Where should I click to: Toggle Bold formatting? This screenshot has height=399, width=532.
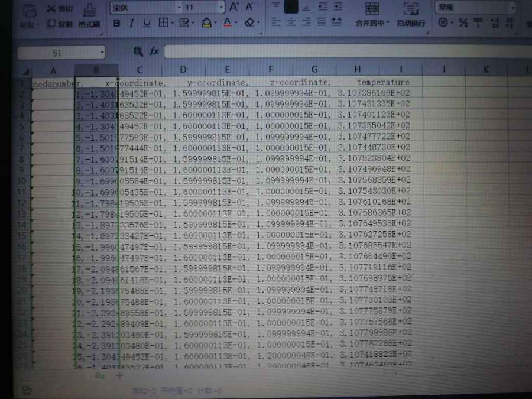pyautogui.click(x=116, y=24)
